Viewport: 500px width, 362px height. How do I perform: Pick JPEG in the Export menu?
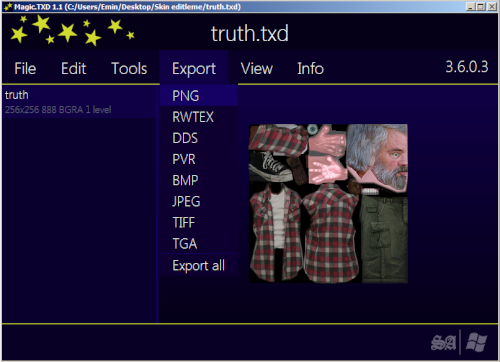[199, 201]
